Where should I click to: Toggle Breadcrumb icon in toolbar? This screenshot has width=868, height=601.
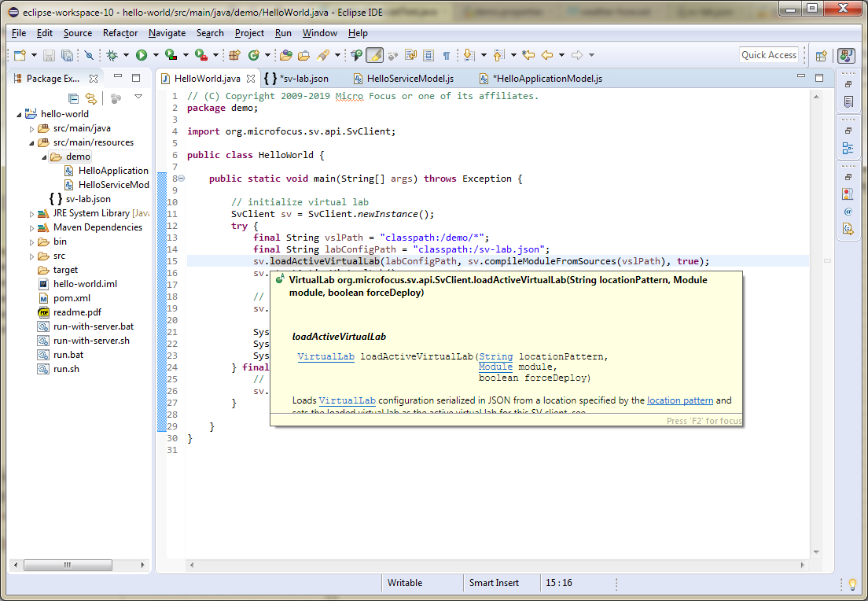(356, 55)
